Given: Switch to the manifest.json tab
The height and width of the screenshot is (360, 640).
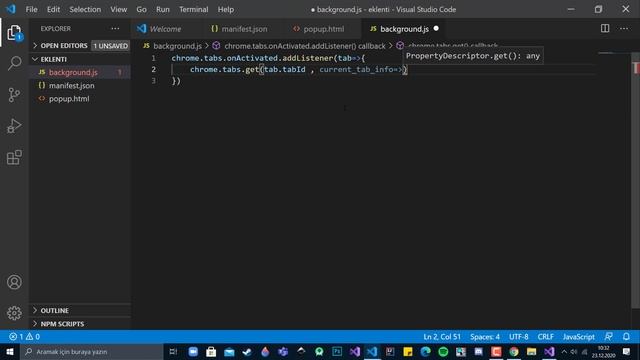Looking at the screenshot, I should (x=244, y=29).
